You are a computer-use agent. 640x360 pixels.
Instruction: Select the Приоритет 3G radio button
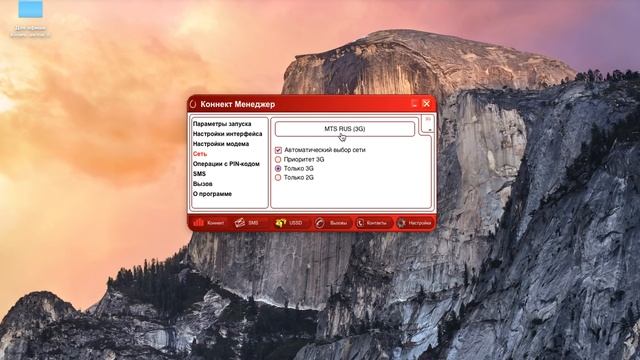(278, 160)
